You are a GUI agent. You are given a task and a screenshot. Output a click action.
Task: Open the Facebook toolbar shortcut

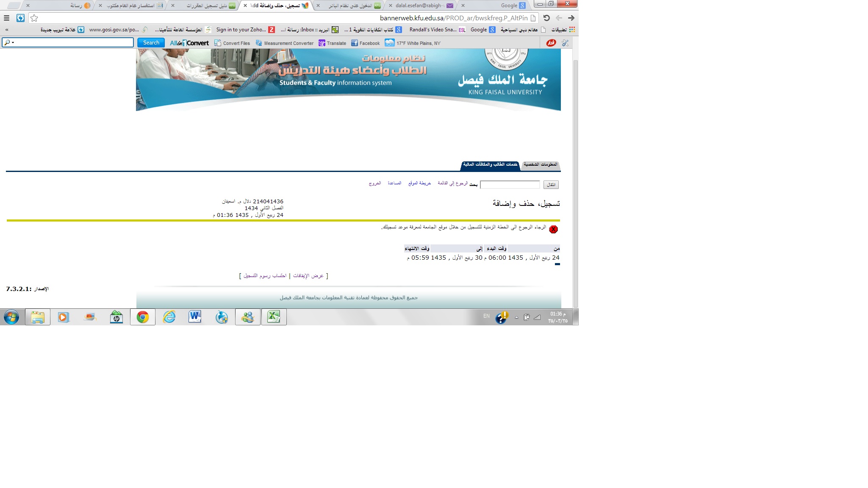coord(365,43)
